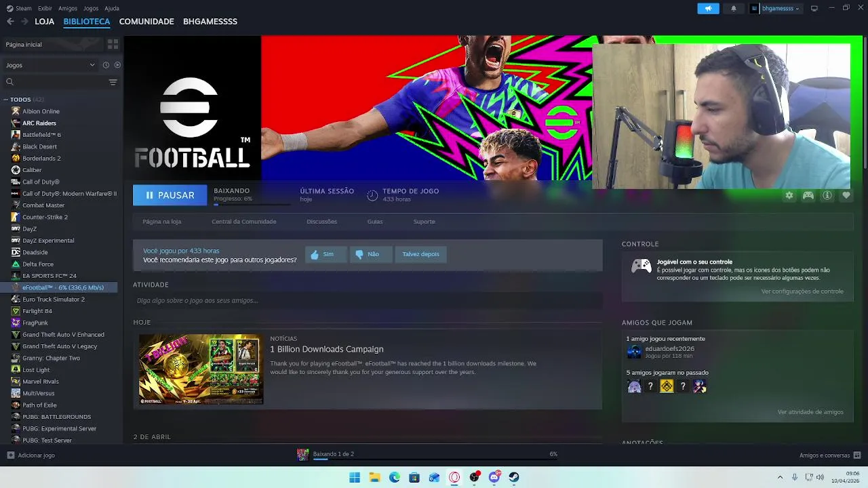Viewport: 868px width, 488px height.
Task: Open File Explorer in taskbar
Action: tap(374, 477)
